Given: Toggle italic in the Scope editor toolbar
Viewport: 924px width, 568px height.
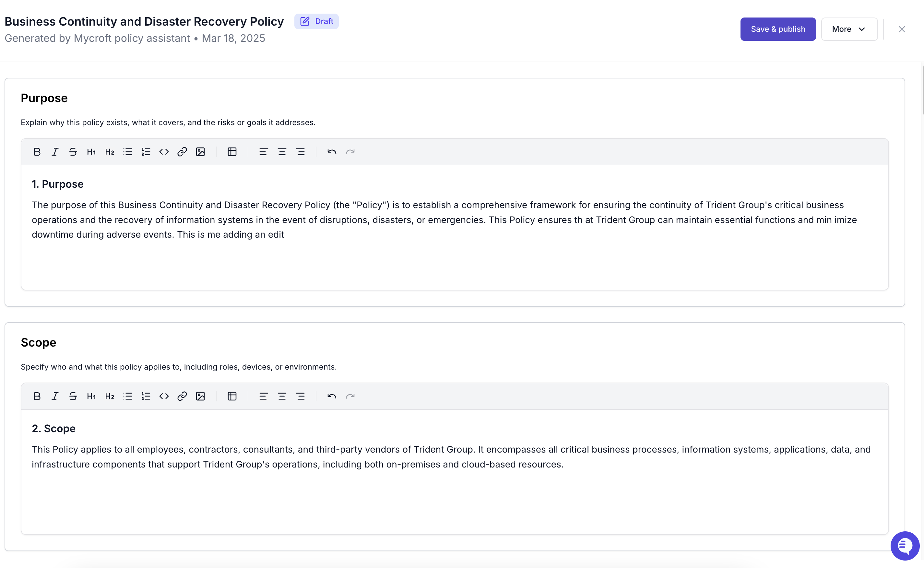Looking at the screenshot, I should [x=55, y=396].
